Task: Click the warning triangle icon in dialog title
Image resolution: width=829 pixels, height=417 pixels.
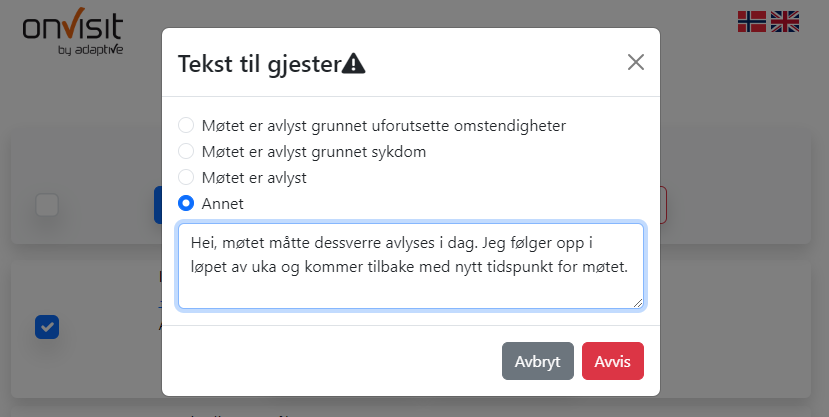Action: pyautogui.click(x=354, y=64)
